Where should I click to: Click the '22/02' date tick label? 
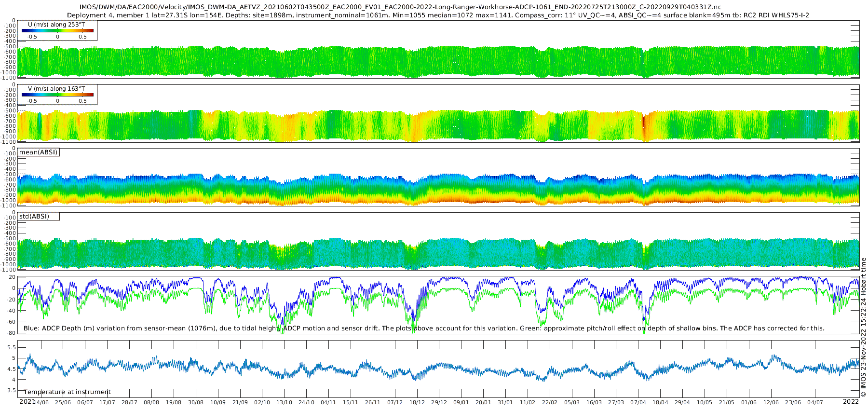click(x=550, y=402)
